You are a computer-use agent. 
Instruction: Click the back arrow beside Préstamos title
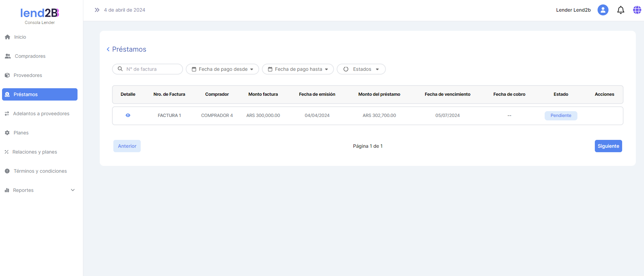(108, 49)
